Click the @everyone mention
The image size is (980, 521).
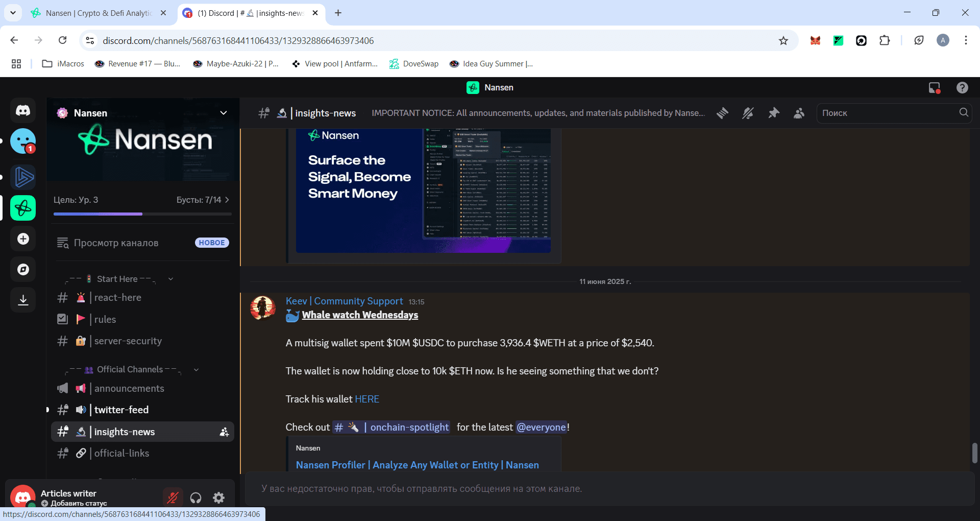click(x=541, y=427)
